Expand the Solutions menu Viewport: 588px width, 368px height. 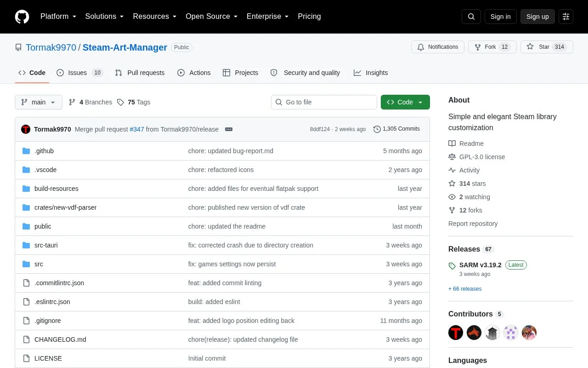click(104, 17)
